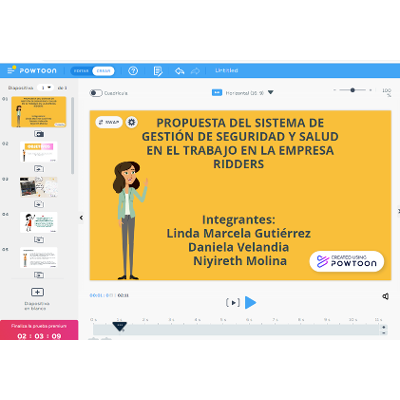Open the help question mark icon

pos(133,71)
